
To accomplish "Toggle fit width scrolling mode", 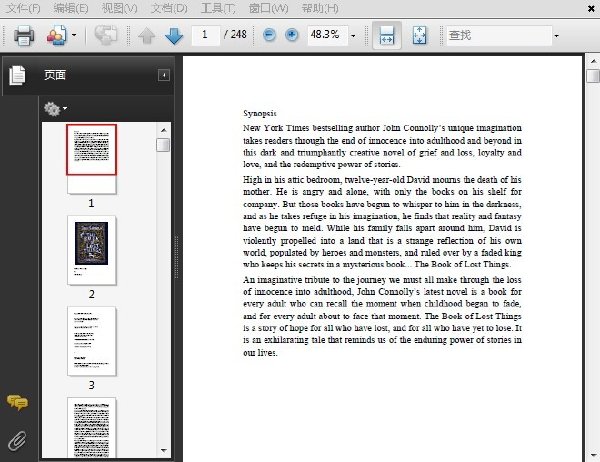I will pyautogui.click(x=387, y=35).
